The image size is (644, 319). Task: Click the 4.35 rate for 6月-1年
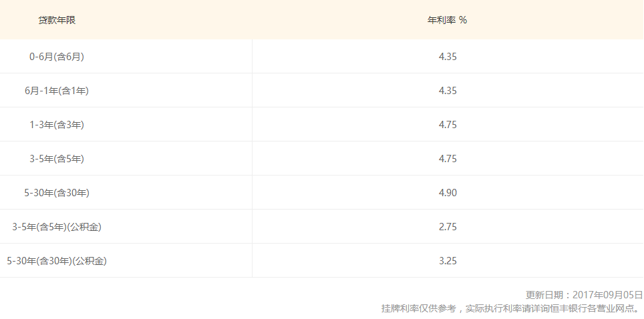(448, 91)
